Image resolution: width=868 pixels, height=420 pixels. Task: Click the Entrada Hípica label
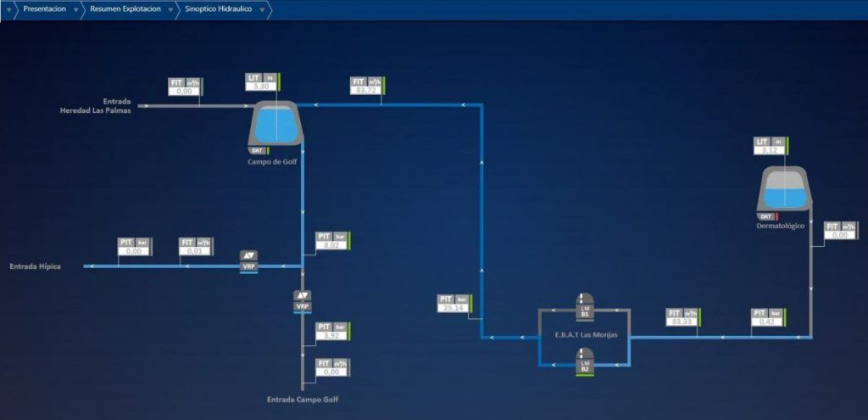pos(35,266)
